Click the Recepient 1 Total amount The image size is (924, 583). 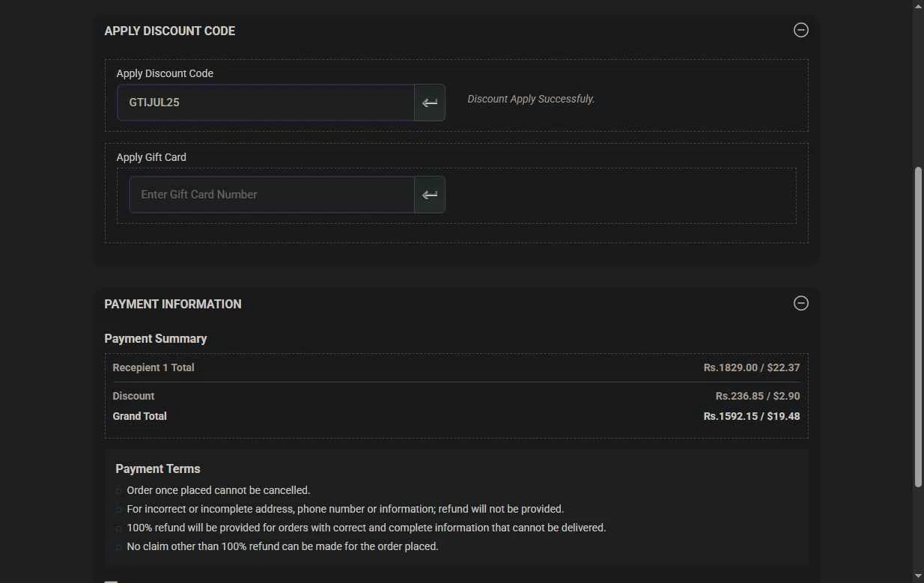pos(751,367)
